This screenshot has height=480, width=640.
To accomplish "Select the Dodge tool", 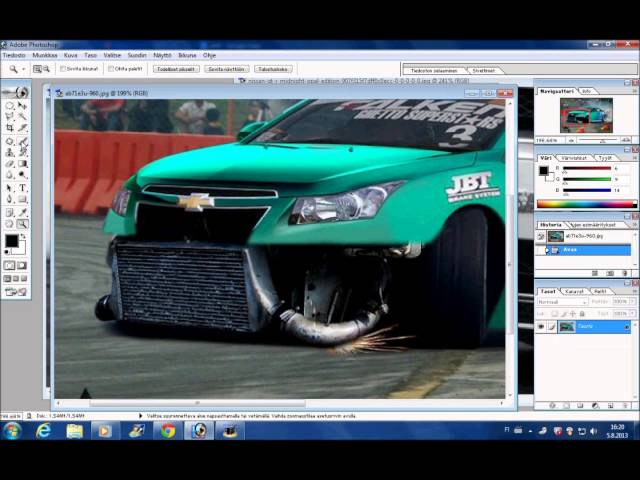I will 22,175.
